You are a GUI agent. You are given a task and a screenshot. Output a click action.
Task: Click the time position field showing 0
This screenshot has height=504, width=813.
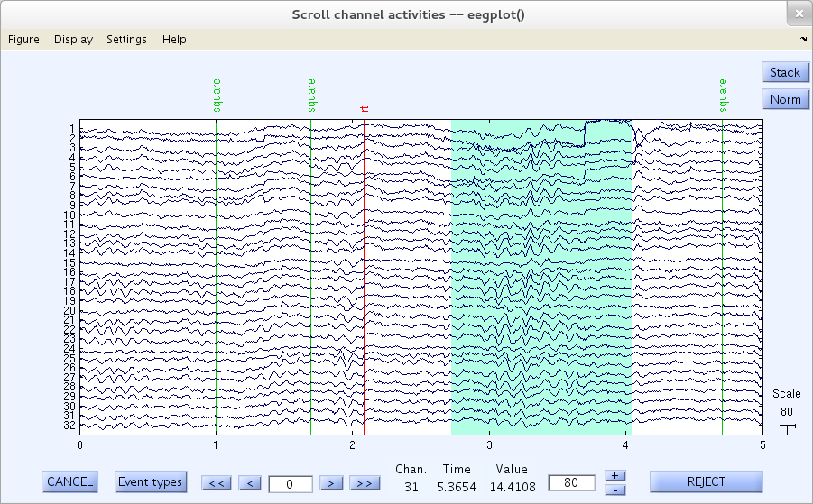(291, 484)
